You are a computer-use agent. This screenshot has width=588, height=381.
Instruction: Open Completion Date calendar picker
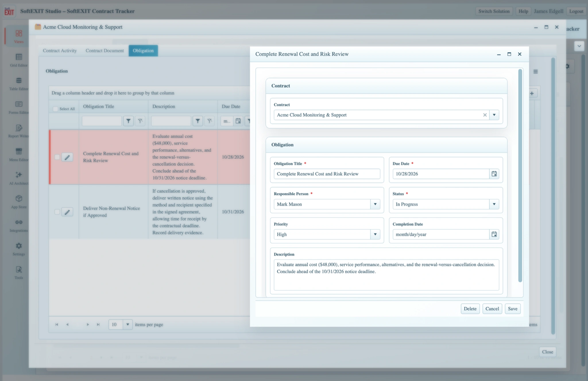click(x=494, y=234)
